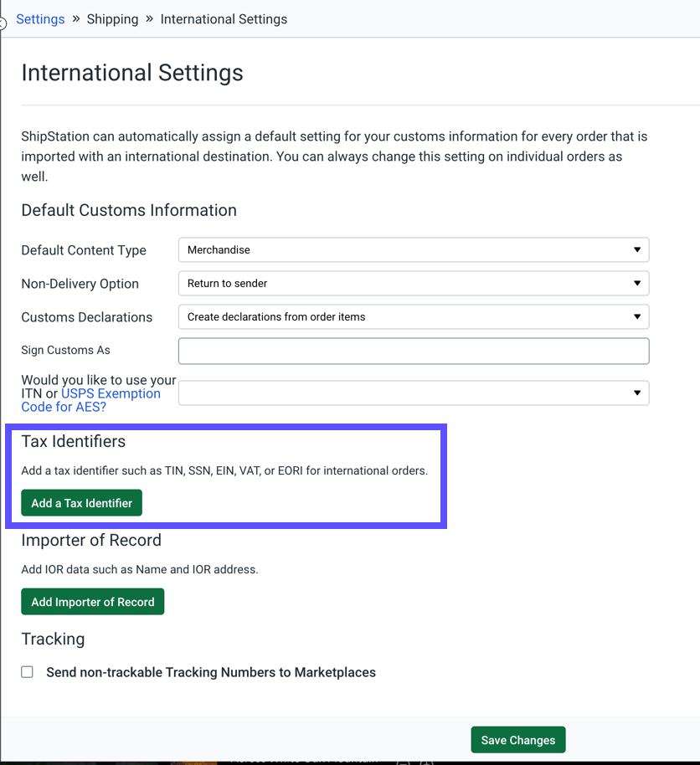Follow the USPS Exemption Code for AES link

(x=111, y=393)
